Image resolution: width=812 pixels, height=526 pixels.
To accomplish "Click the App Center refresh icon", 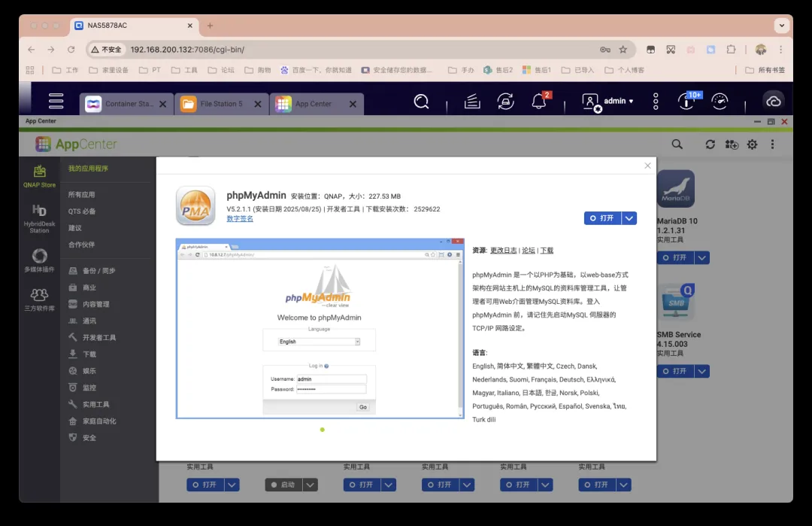I will coord(710,144).
